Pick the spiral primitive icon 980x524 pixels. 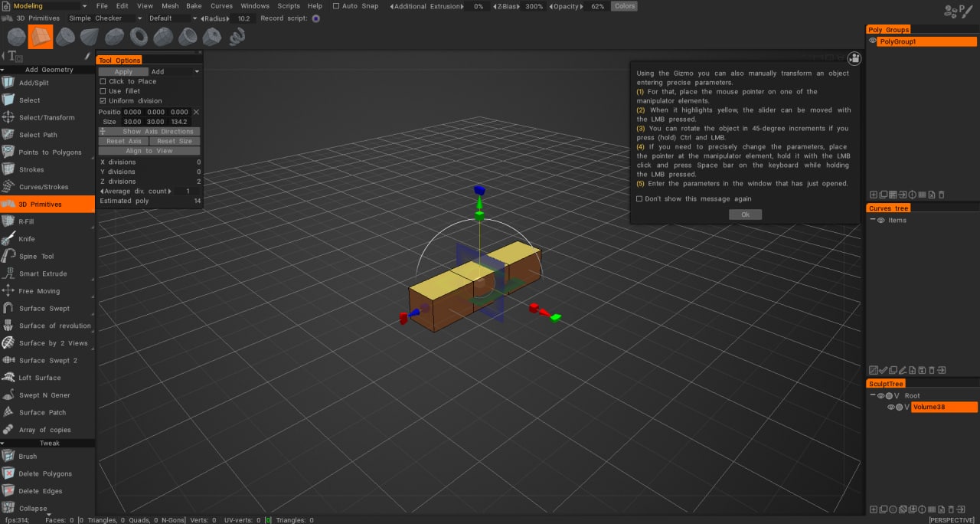(237, 36)
